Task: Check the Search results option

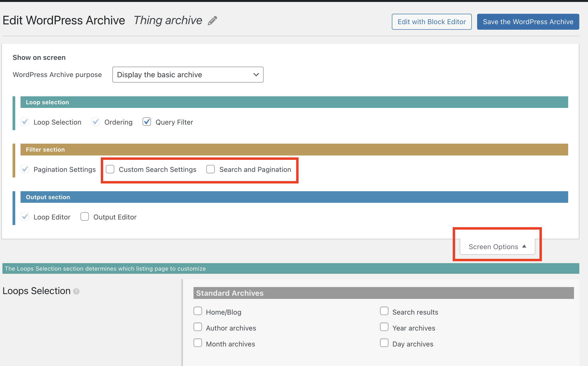Action: point(384,311)
